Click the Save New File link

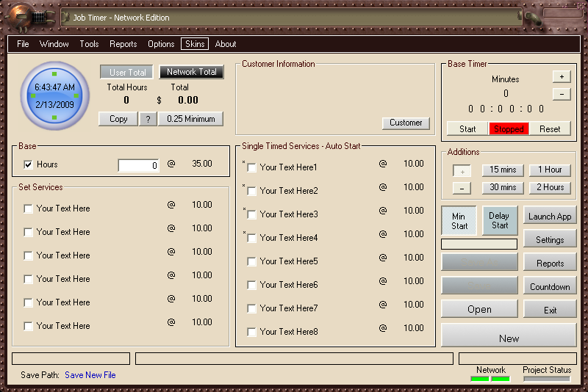(90, 375)
